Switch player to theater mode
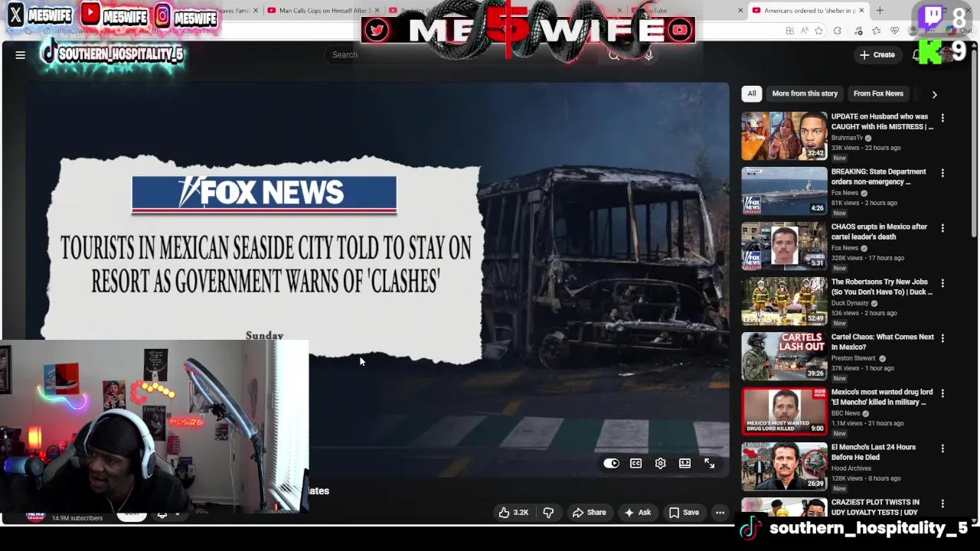The width and height of the screenshot is (980, 551). (x=684, y=463)
